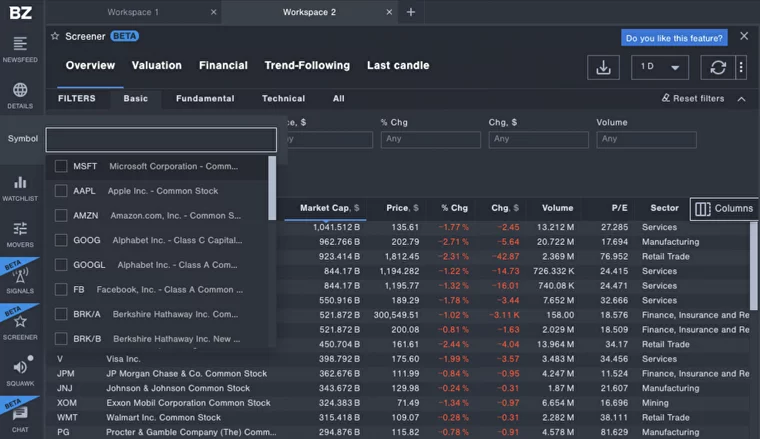Viewport: 760px width, 439px height.
Task: Switch to the Valuation tab
Action: click(x=157, y=66)
